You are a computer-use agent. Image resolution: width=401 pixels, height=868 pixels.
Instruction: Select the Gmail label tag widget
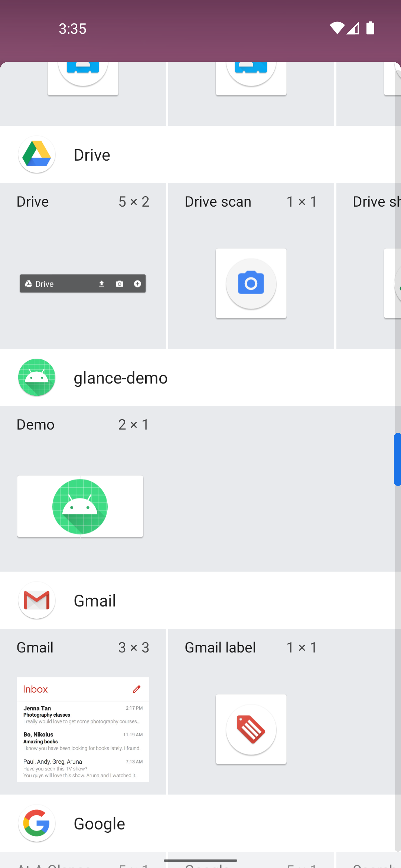pos(251,729)
